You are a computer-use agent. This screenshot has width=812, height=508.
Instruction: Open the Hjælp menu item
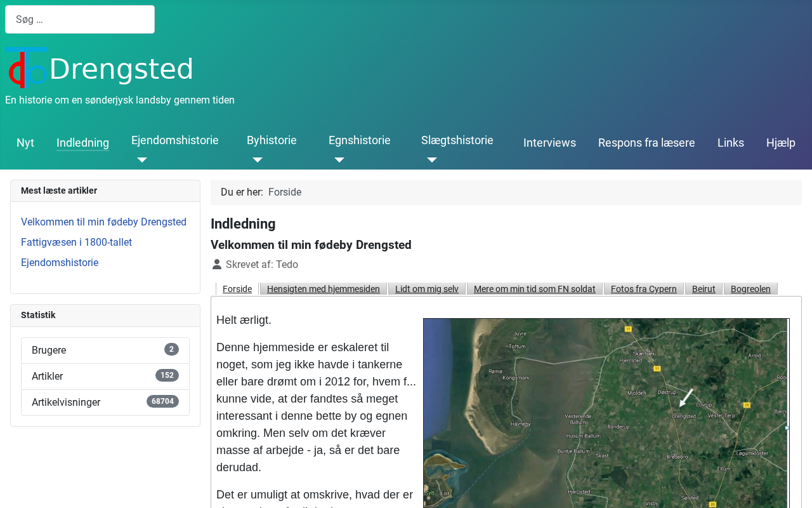click(x=780, y=143)
